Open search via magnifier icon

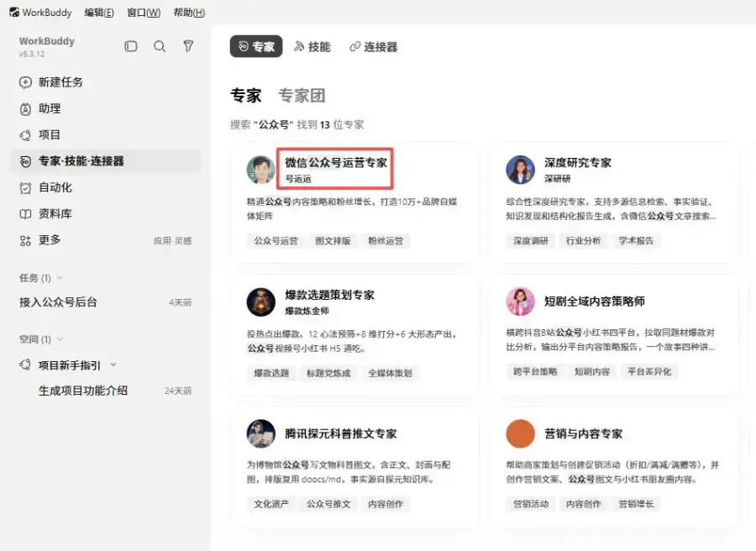click(x=160, y=46)
